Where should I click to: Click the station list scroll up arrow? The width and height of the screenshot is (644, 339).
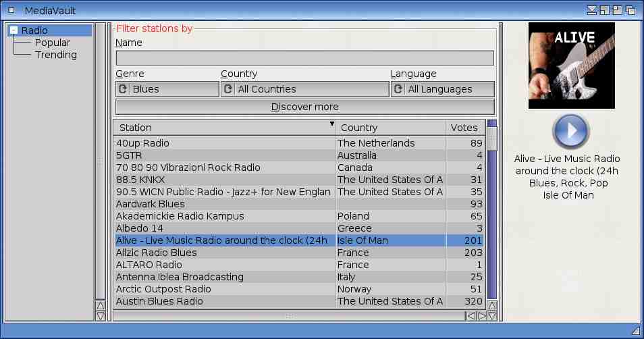492,306
